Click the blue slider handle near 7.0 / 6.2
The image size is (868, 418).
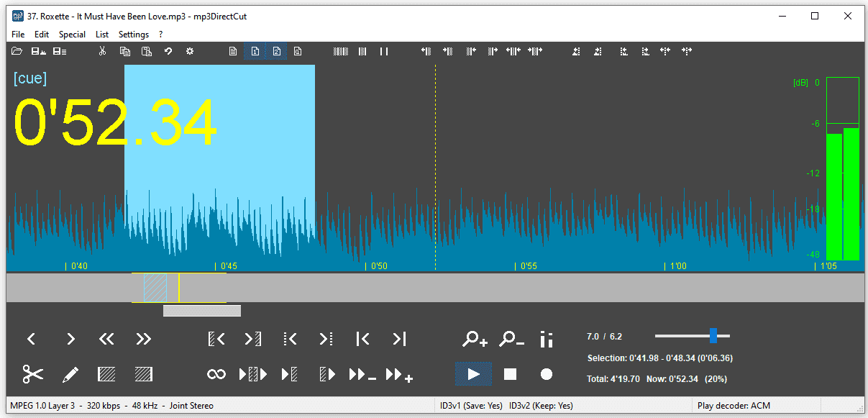tap(713, 335)
